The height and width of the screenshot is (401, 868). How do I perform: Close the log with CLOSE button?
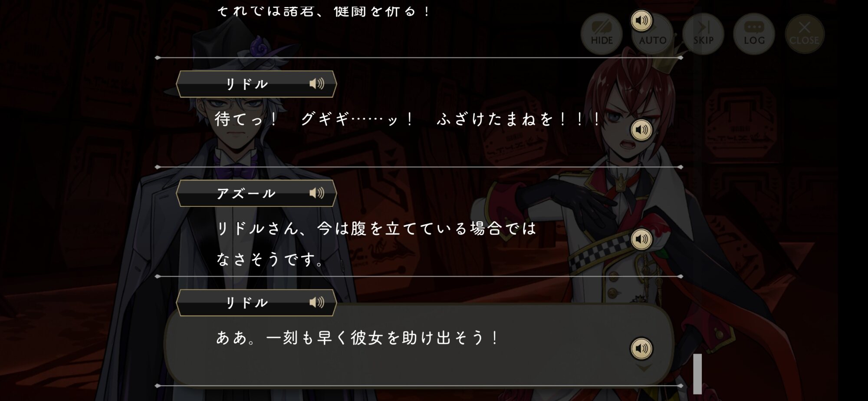point(804,34)
